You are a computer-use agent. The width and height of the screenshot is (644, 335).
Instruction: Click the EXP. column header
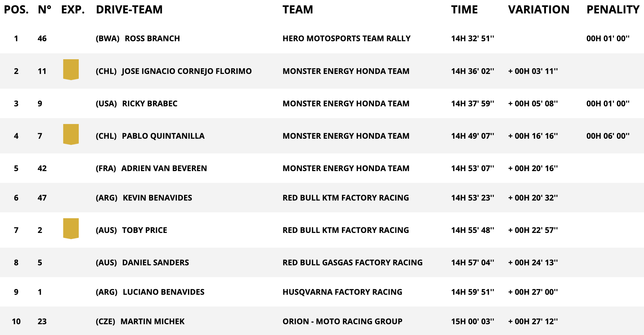pos(73,10)
